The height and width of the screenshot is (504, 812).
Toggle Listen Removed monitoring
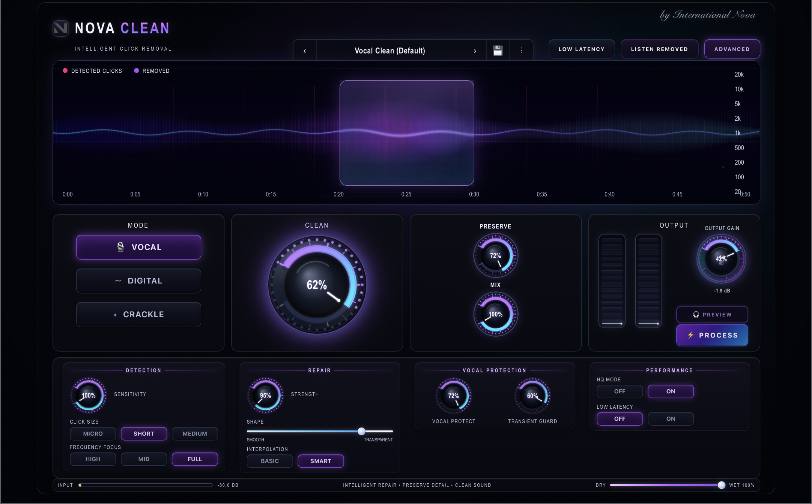659,49
